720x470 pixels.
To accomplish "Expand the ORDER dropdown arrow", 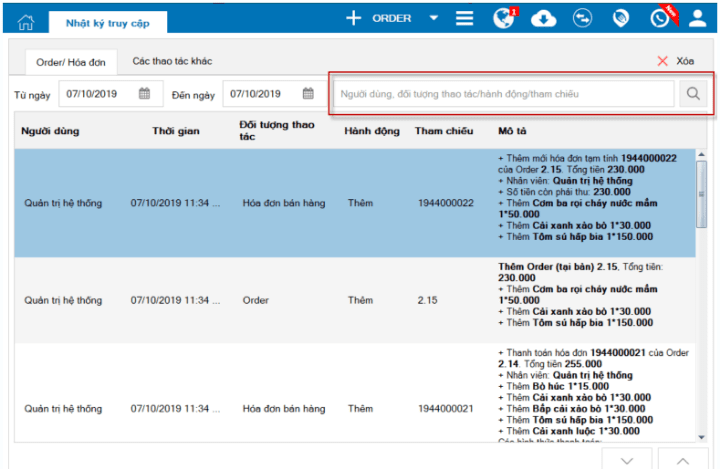I will (433, 18).
